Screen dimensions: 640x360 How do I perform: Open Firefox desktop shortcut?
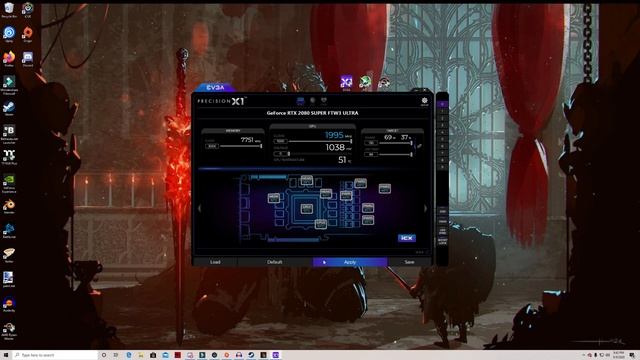[9, 59]
